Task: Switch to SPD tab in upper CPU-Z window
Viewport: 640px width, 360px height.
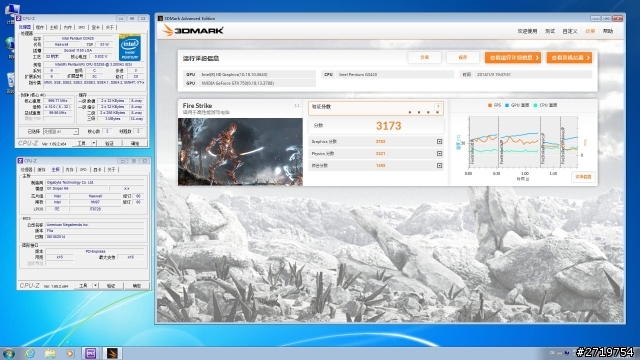Action: [x=82, y=27]
